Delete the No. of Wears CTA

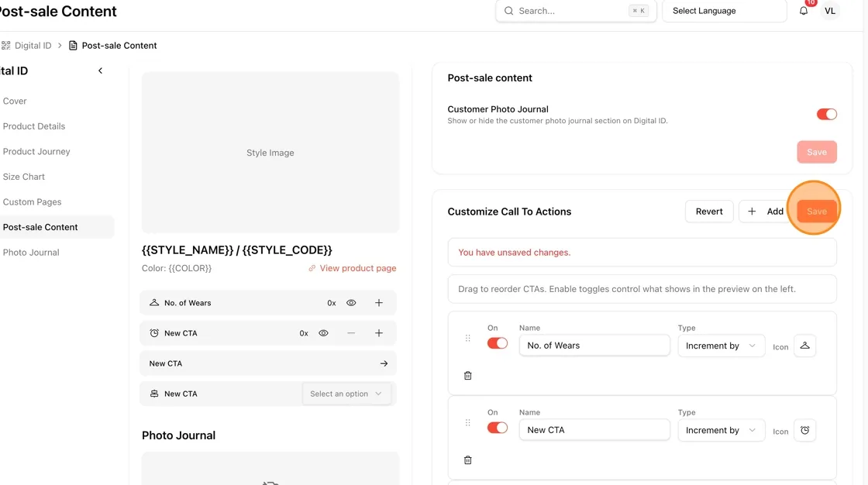468,376
